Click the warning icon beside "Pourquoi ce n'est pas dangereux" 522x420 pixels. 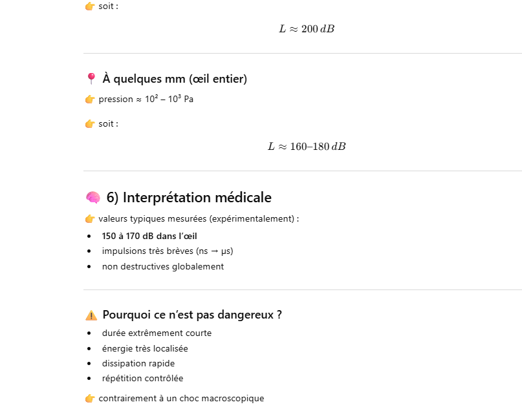click(91, 315)
